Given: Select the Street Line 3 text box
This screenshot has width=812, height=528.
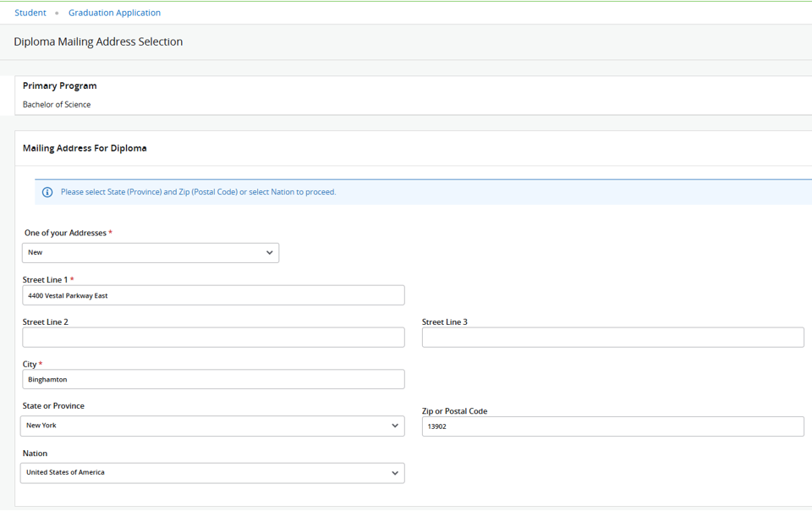Looking at the screenshot, I should pyautogui.click(x=612, y=337).
